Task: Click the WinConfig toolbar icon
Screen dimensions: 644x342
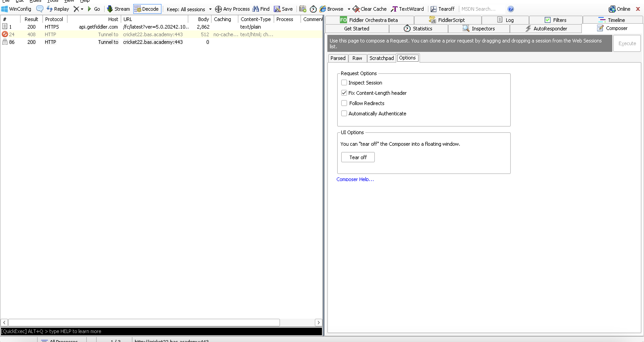Action: pyautogui.click(x=4, y=9)
